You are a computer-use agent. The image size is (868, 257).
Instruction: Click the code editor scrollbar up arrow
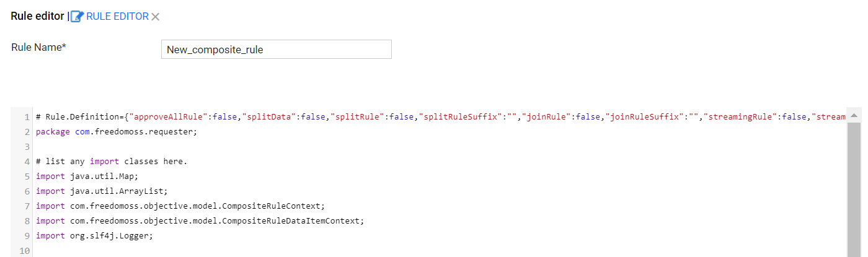(x=854, y=116)
